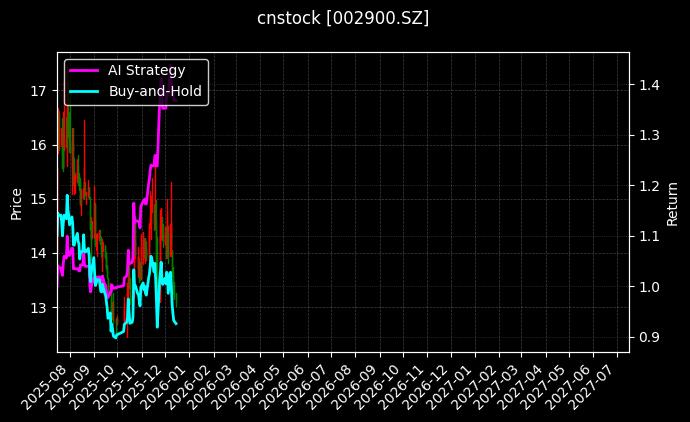Click the price tick value 13
Viewport: 690px width, 422px height.
pos(38,308)
